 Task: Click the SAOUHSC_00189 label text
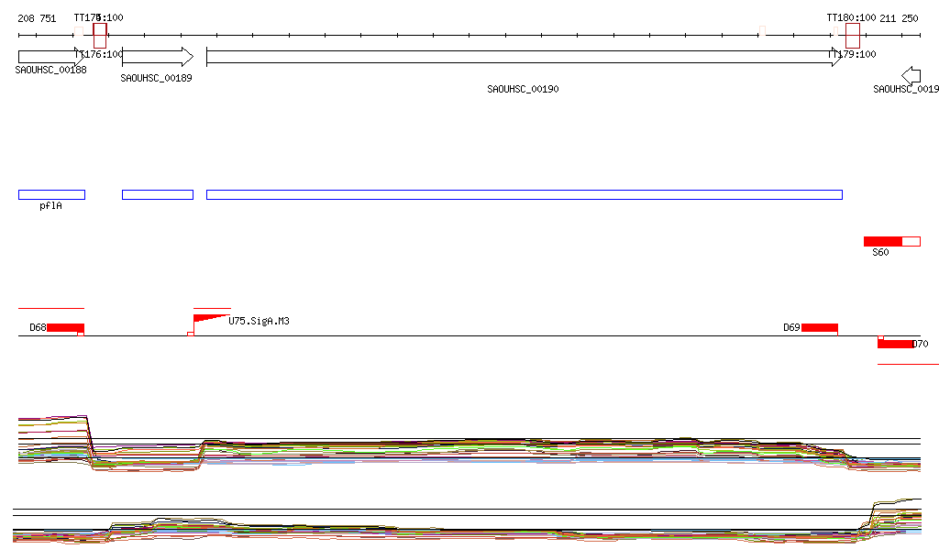click(x=156, y=79)
